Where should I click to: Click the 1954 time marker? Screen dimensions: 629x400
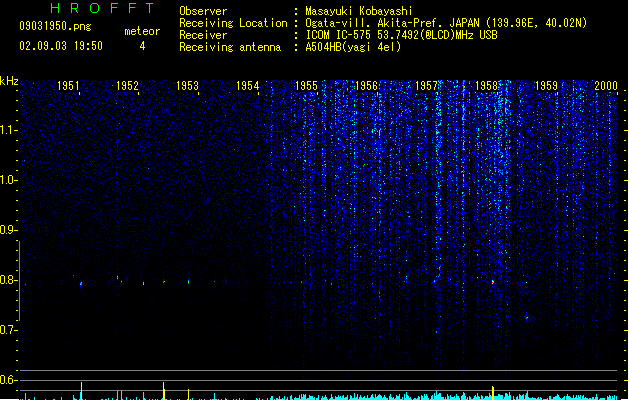248,86
